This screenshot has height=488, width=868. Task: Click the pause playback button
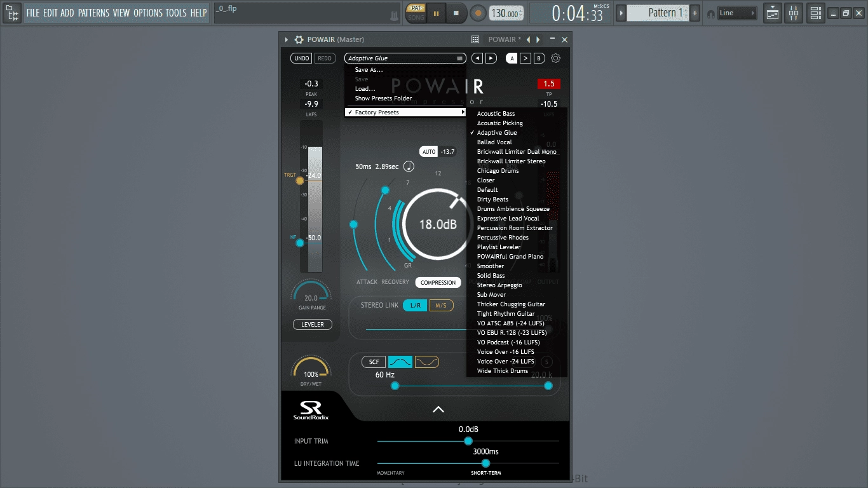437,13
